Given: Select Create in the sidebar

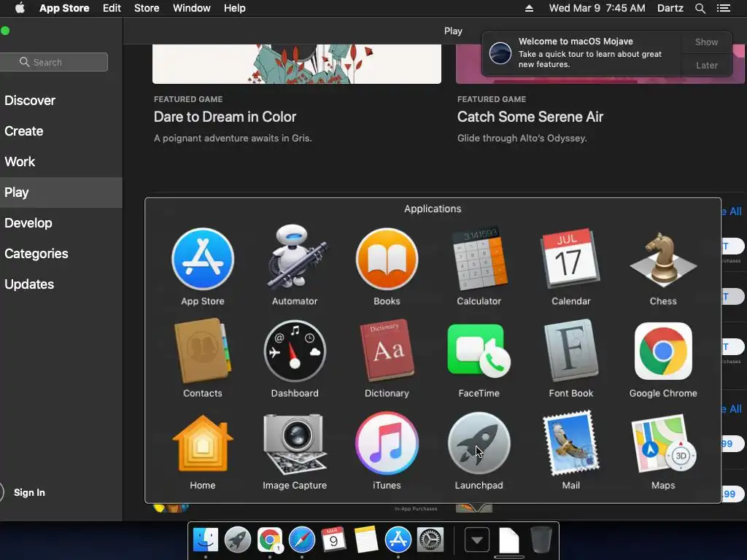Looking at the screenshot, I should coord(24,131).
